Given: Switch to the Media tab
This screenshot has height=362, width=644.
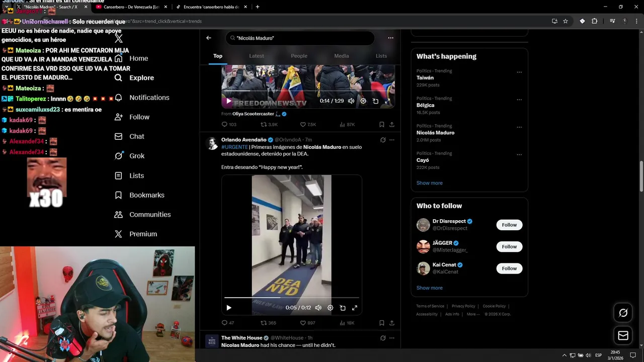Looking at the screenshot, I should (342, 56).
